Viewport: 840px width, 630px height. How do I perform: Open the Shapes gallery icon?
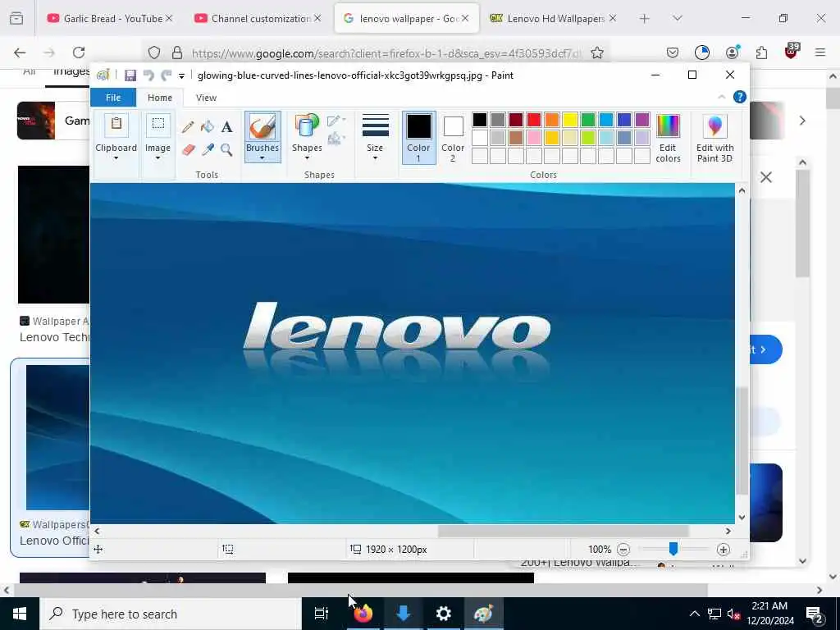[307, 126]
